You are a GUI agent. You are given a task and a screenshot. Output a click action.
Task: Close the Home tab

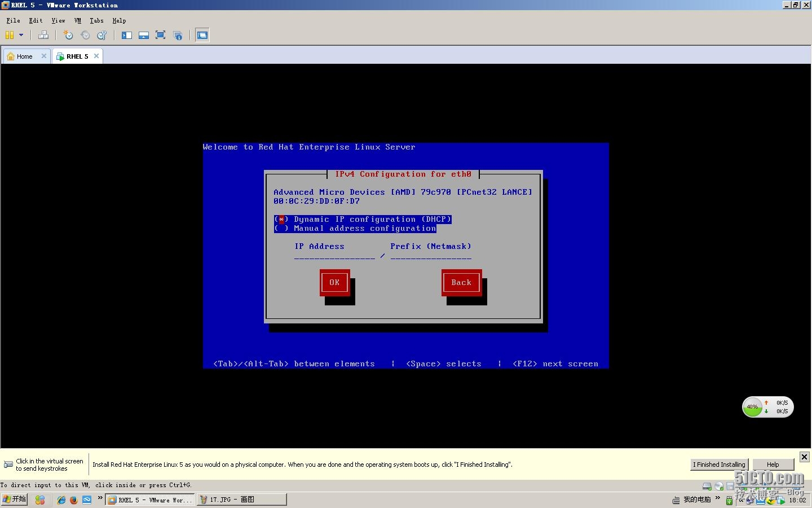pos(44,56)
